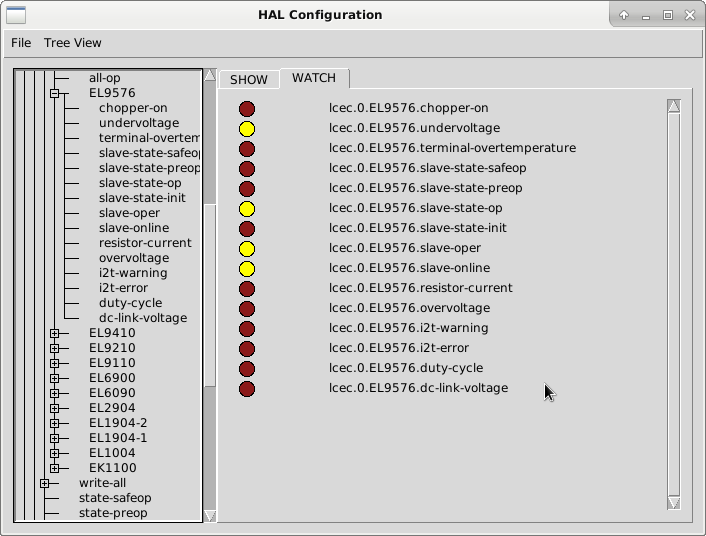
Task: Select dc-link-voltage in the tree
Action: pyautogui.click(x=143, y=318)
